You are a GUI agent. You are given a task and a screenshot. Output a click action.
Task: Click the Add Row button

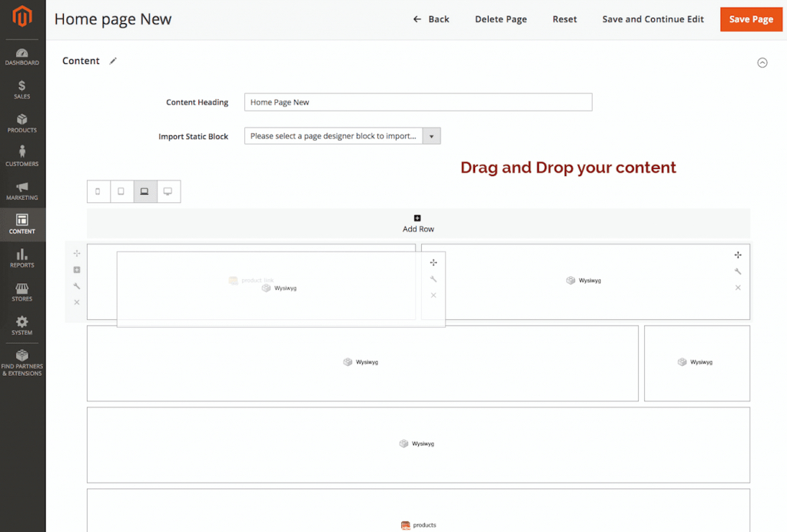(418, 224)
